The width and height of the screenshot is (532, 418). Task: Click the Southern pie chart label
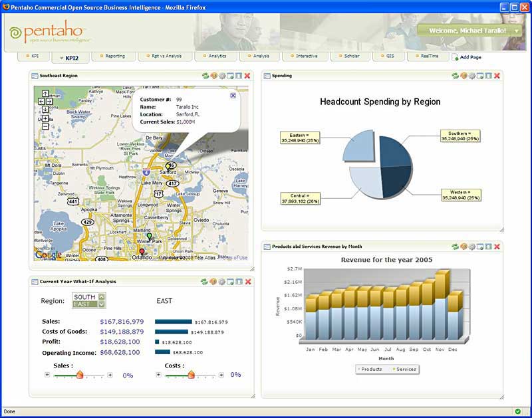460,136
